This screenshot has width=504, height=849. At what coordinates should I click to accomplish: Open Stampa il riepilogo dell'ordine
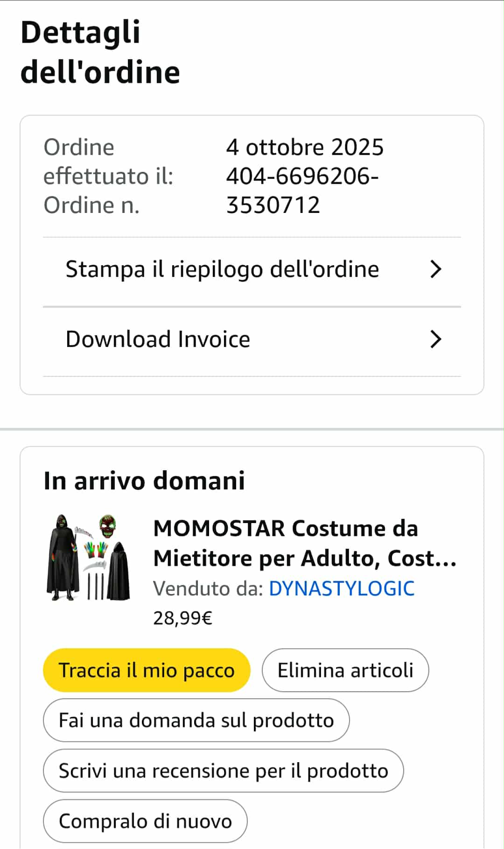[x=222, y=269]
